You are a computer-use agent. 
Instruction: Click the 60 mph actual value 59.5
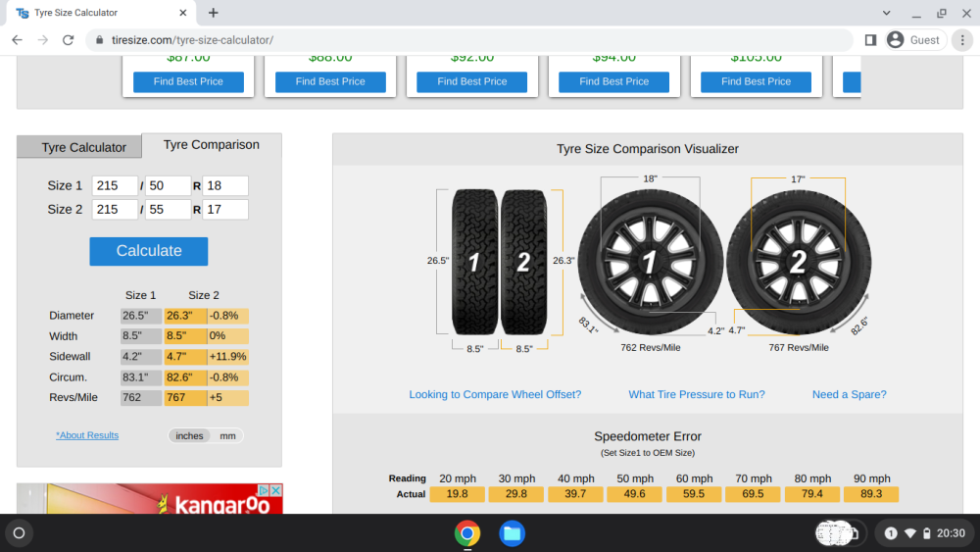(694, 494)
